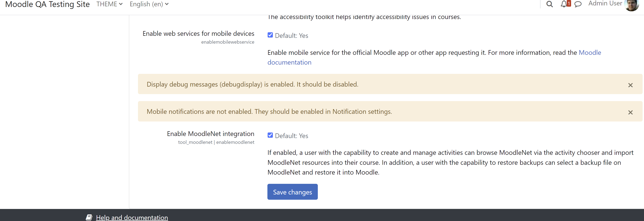644x221 pixels.
Task: Click the Default: Yes text under MoodleNet
Action: pos(291,136)
